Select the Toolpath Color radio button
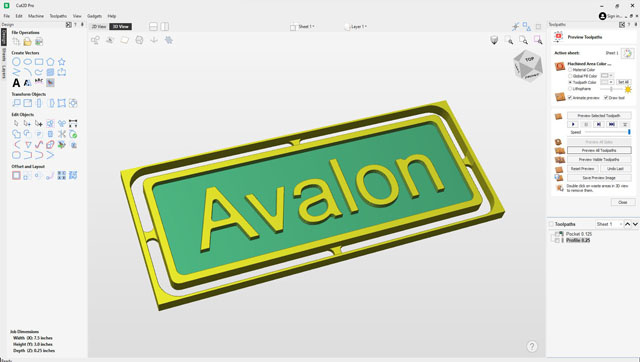Image resolution: width=640 pixels, height=362 pixels. (x=570, y=82)
